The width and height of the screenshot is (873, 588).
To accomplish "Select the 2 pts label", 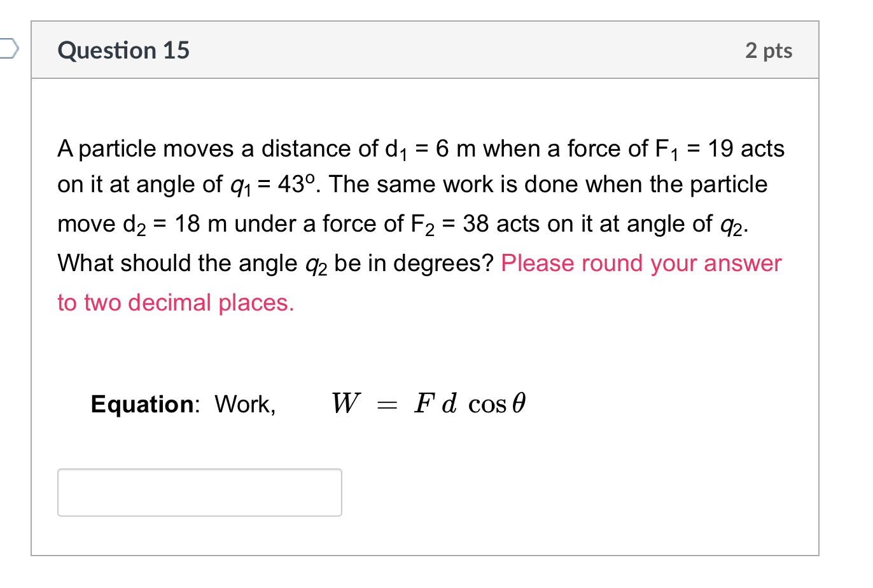I will 769,50.
